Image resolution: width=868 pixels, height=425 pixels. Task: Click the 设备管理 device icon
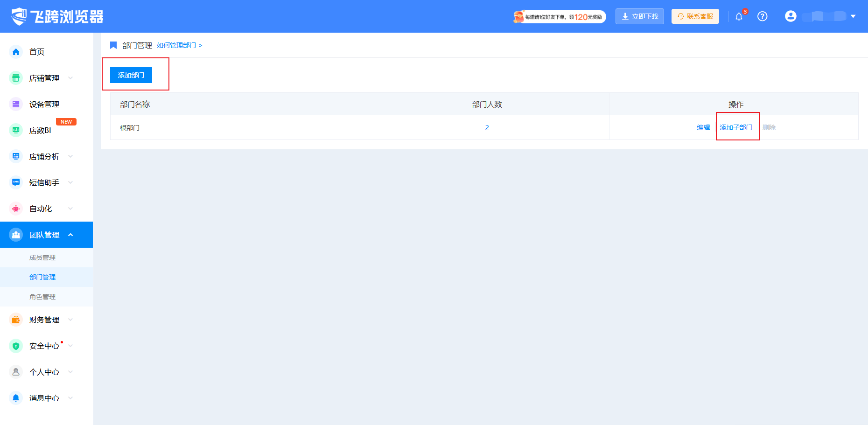click(x=16, y=104)
